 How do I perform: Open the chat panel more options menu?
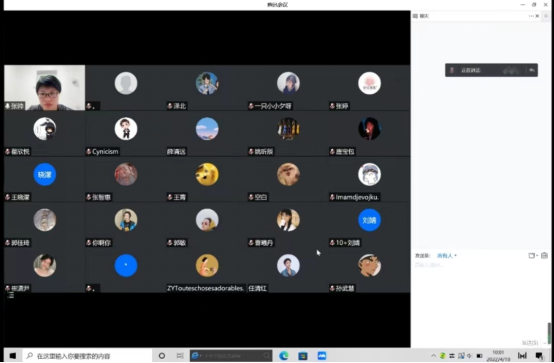531,16
